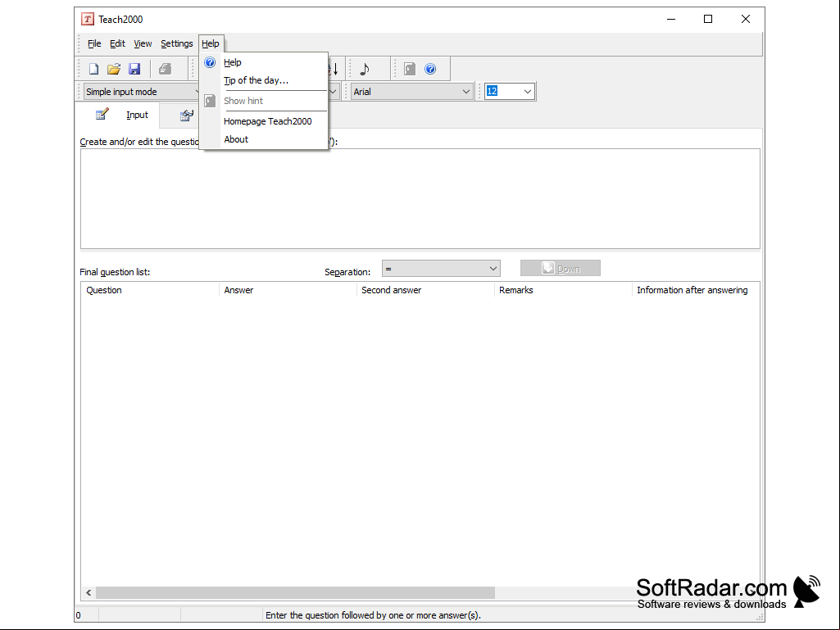Click the sort A-Z arrow icon

[334, 69]
